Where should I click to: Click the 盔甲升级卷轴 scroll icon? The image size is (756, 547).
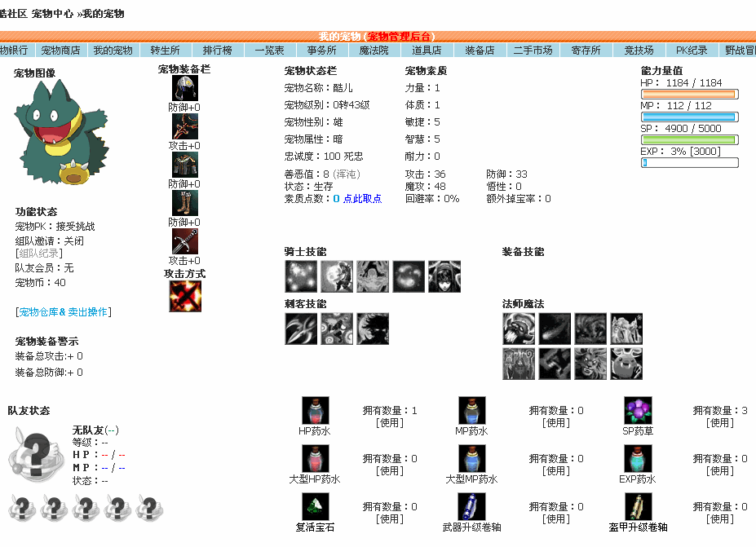pyautogui.click(x=638, y=506)
